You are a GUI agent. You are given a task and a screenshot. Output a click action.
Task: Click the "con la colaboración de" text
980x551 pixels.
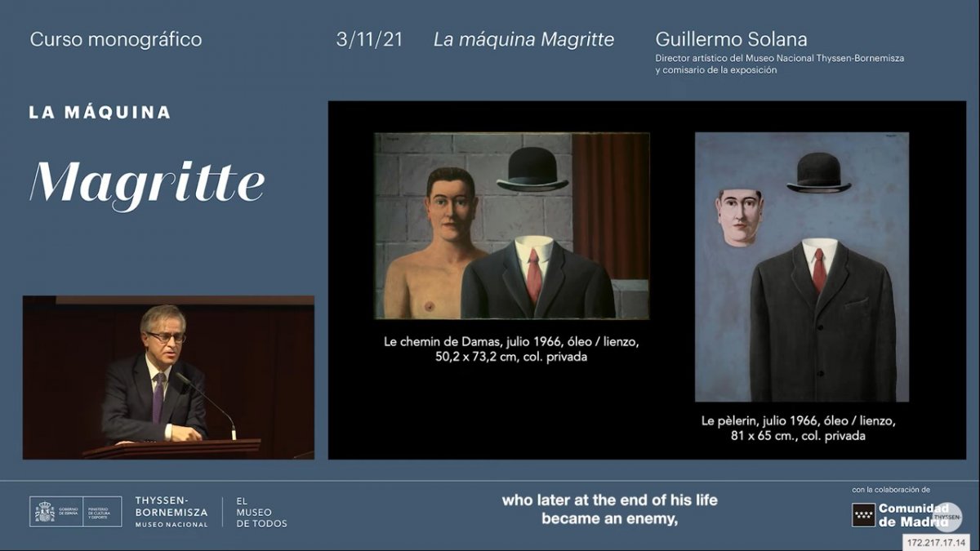tap(891, 490)
